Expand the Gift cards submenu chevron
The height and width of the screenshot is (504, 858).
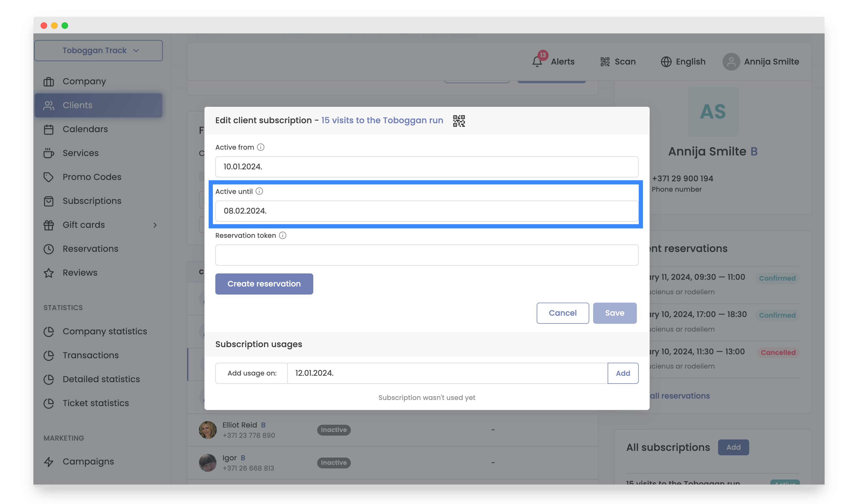155,225
